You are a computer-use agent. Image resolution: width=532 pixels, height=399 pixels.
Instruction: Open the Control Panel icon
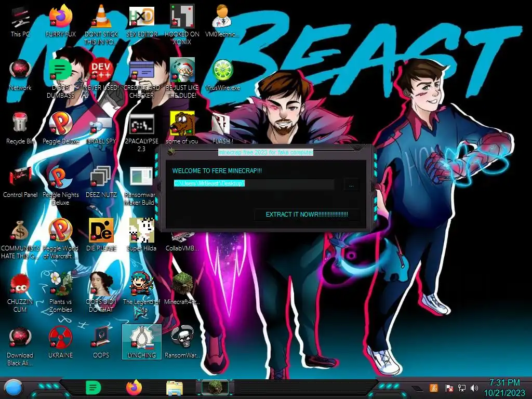pyautogui.click(x=20, y=182)
